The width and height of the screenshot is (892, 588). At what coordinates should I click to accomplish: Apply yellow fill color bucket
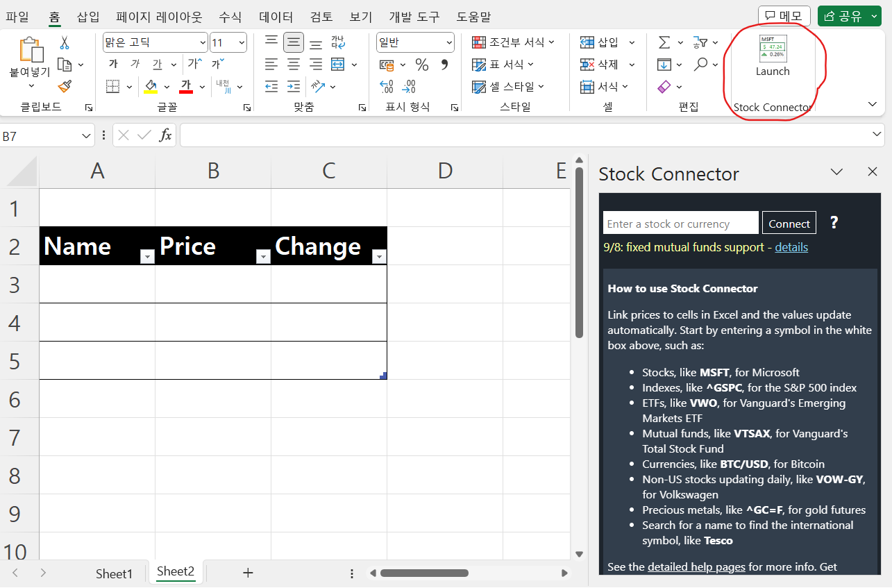(x=151, y=86)
